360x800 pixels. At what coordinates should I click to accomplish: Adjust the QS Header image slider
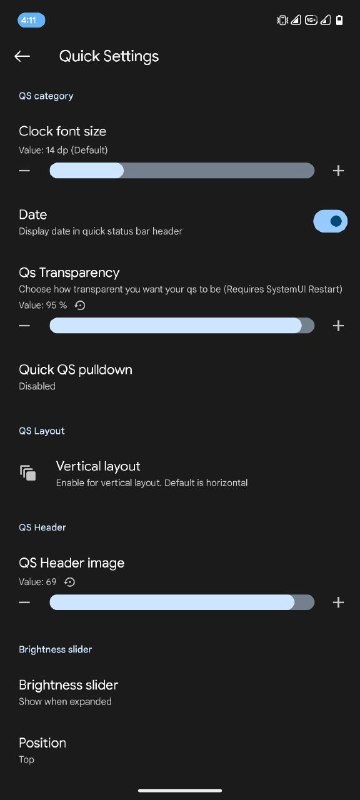(182, 603)
